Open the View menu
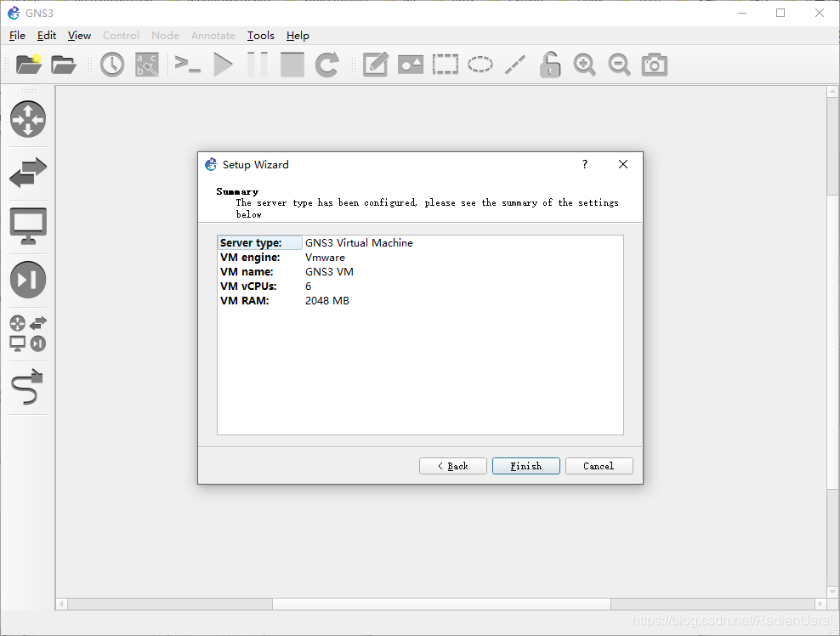 pos(79,36)
